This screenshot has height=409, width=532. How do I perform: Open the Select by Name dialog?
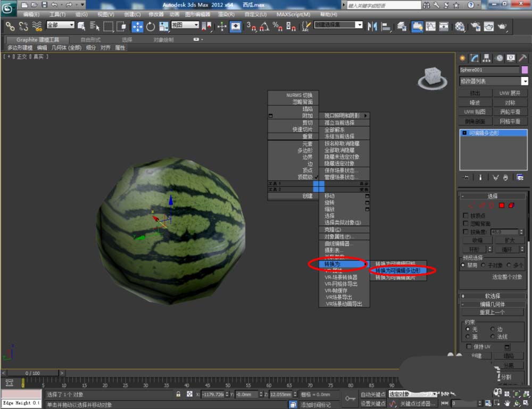[x=95, y=26]
